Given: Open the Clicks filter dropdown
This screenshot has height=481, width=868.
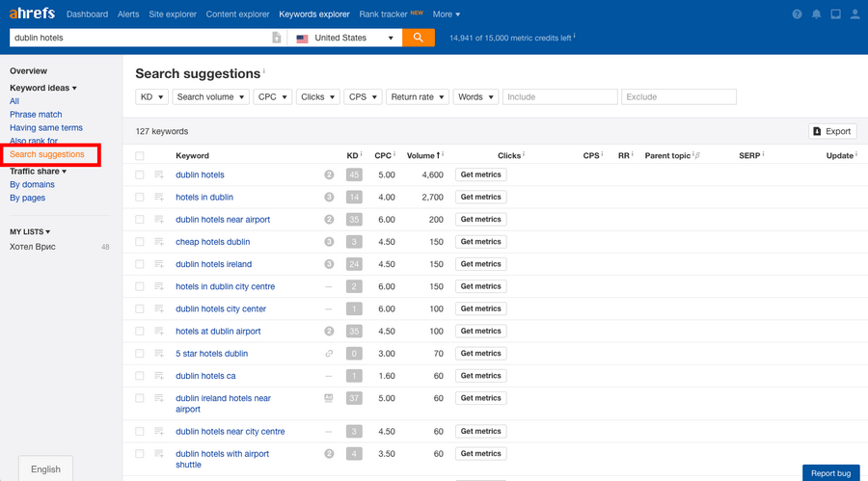Looking at the screenshot, I should (317, 96).
